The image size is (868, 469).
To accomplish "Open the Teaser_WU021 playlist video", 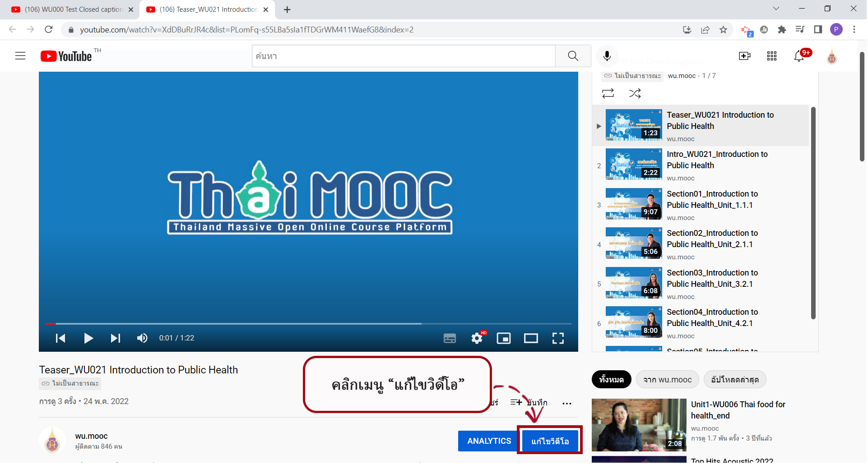I will point(701,125).
